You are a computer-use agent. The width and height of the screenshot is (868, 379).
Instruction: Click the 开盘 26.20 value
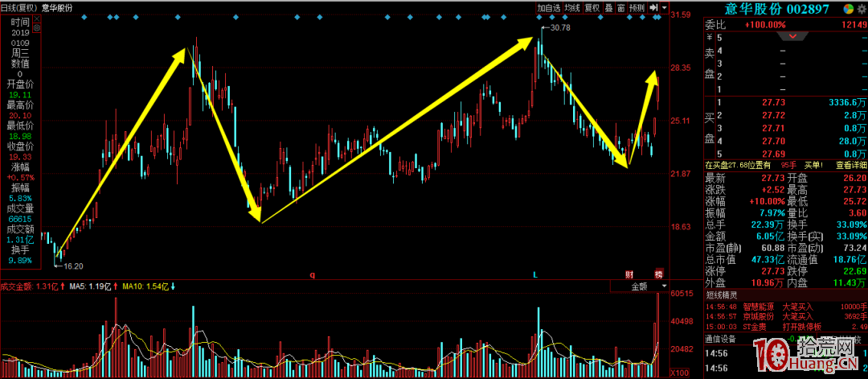(854, 178)
